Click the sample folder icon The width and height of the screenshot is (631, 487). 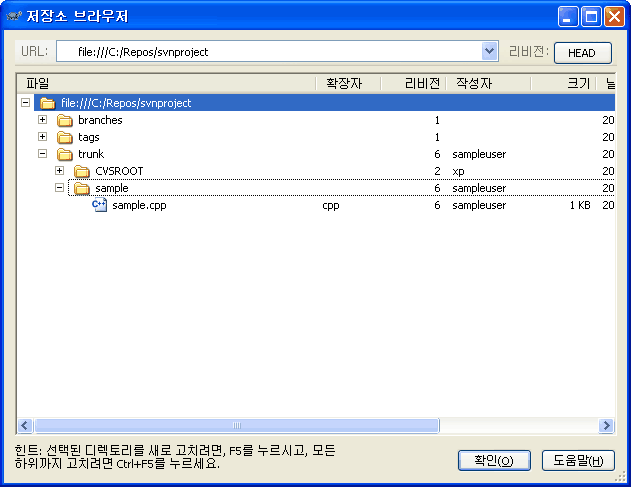click(x=82, y=188)
